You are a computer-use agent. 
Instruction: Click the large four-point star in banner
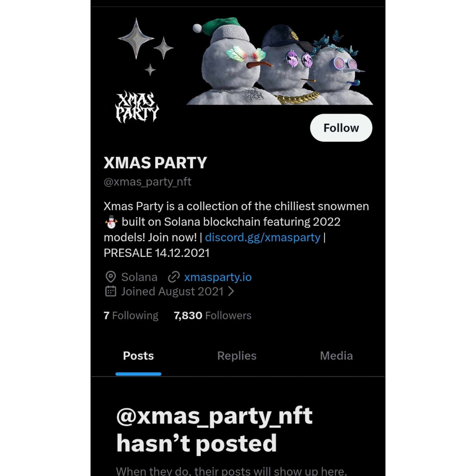[136, 38]
